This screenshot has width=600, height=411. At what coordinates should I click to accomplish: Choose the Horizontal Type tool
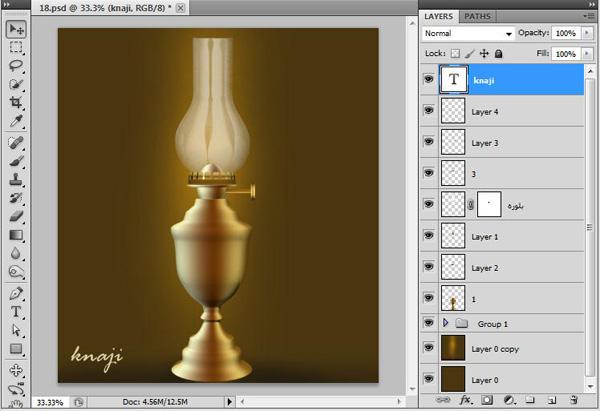tap(17, 311)
